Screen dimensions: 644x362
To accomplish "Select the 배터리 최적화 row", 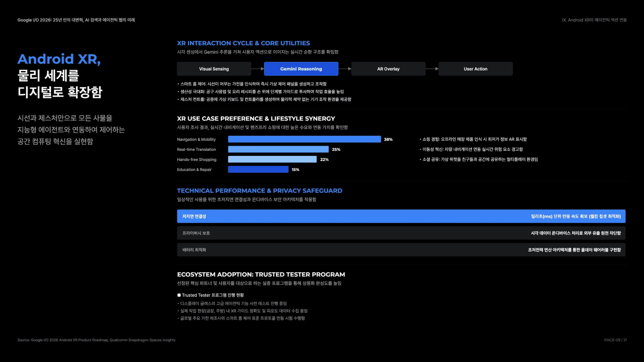I will tap(401, 250).
